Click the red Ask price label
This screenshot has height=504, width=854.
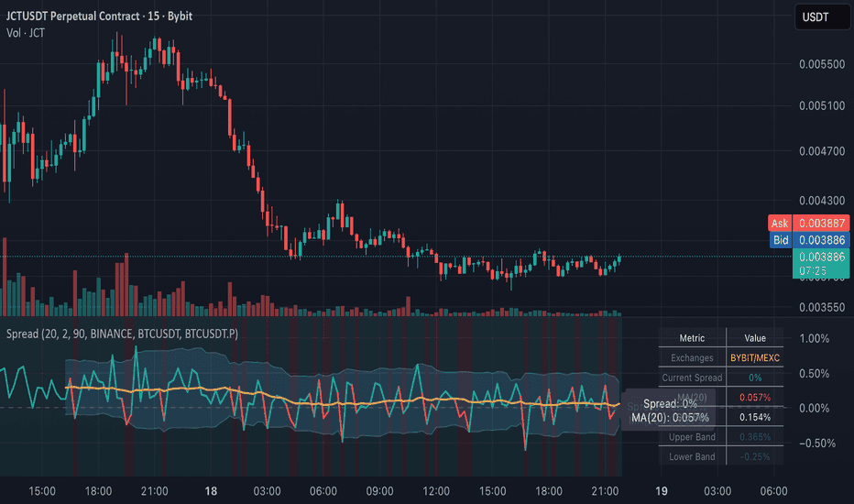[808, 223]
